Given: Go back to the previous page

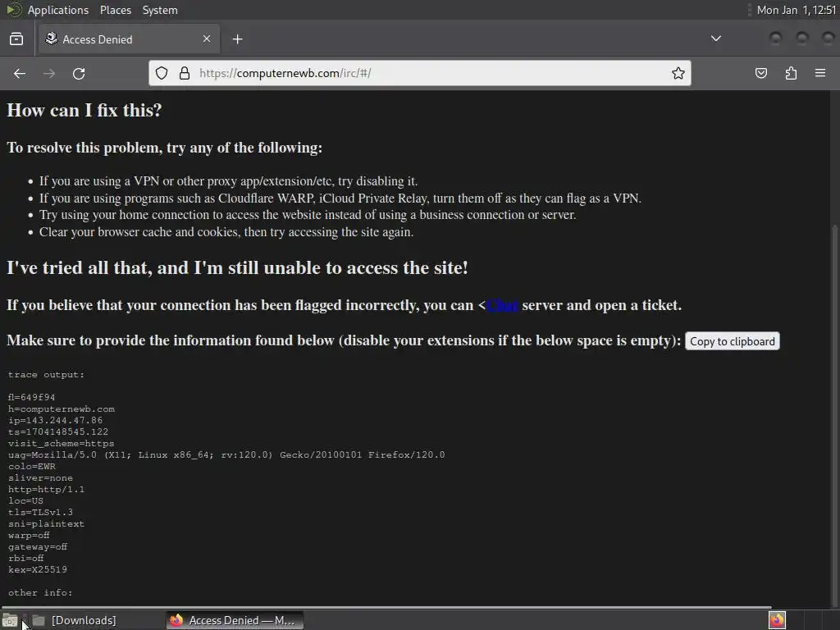Looking at the screenshot, I should click(x=20, y=73).
